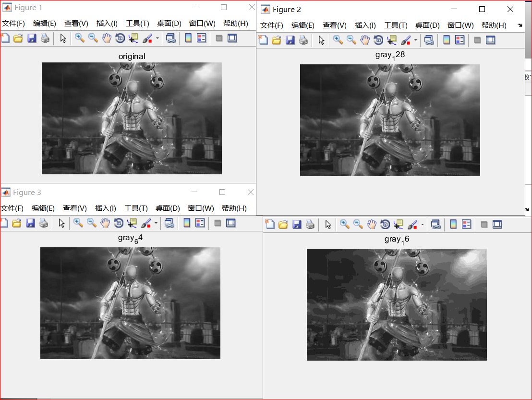Print figure icon in Figure 3
Viewport: 532px width, 400px height.
pyautogui.click(x=44, y=223)
